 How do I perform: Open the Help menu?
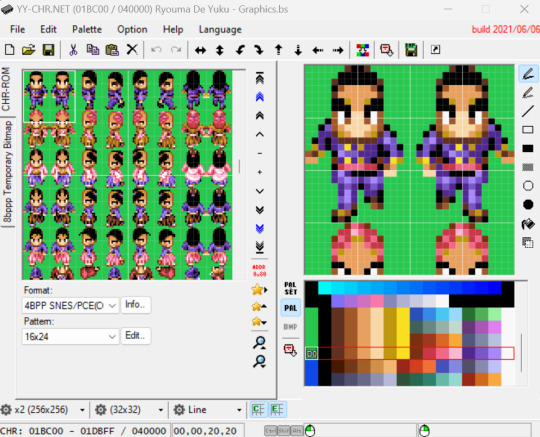tap(173, 30)
